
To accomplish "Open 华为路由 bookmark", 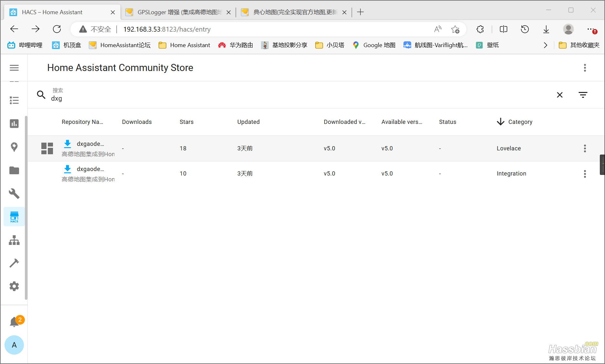I will [x=235, y=45].
